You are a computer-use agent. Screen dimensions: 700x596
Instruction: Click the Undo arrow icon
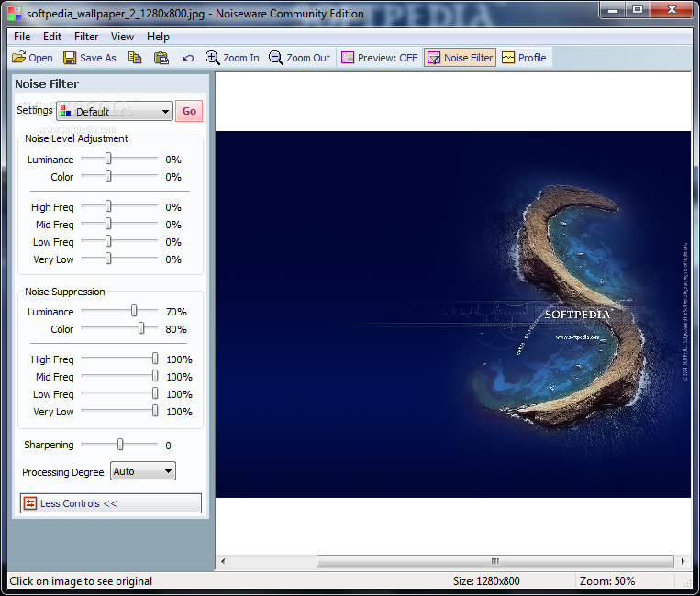(188, 58)
